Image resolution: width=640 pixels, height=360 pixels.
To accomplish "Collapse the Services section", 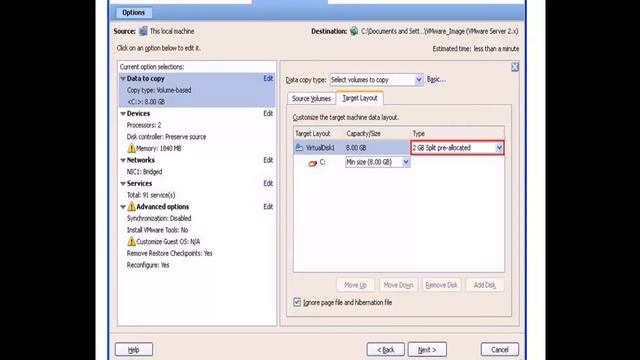I will (x=123, y=183).
